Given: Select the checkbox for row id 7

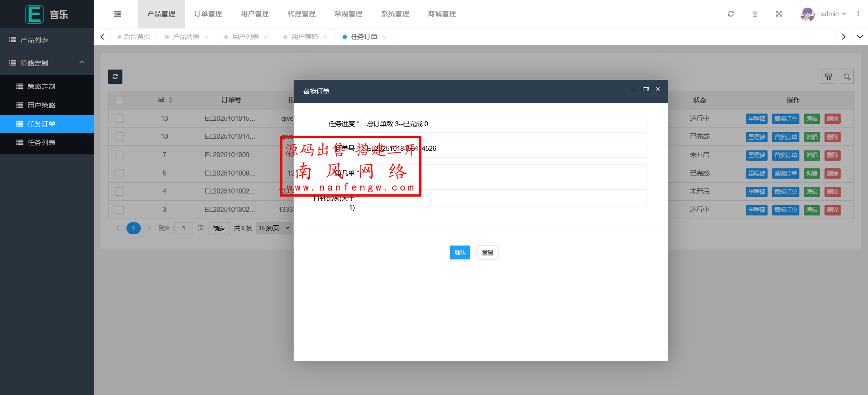Looking at the screenshot, I should tap(120, 155).
